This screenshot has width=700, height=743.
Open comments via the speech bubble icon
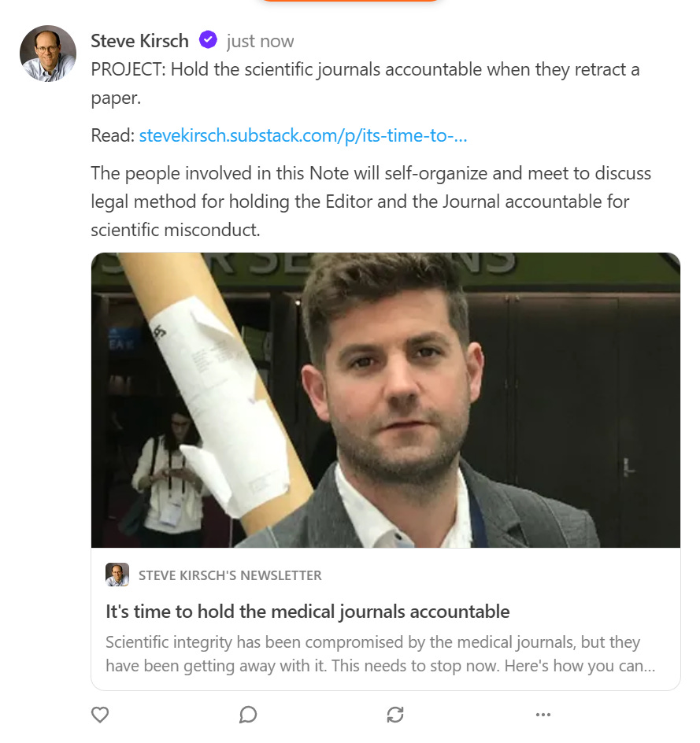(x=248, y=715)
